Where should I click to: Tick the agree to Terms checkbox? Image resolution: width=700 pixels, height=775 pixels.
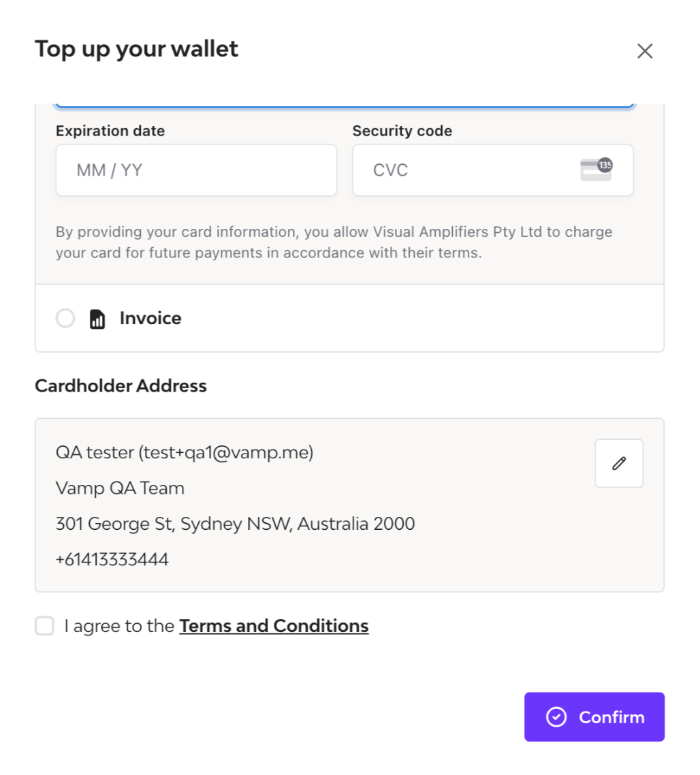(x=45, y=626)
